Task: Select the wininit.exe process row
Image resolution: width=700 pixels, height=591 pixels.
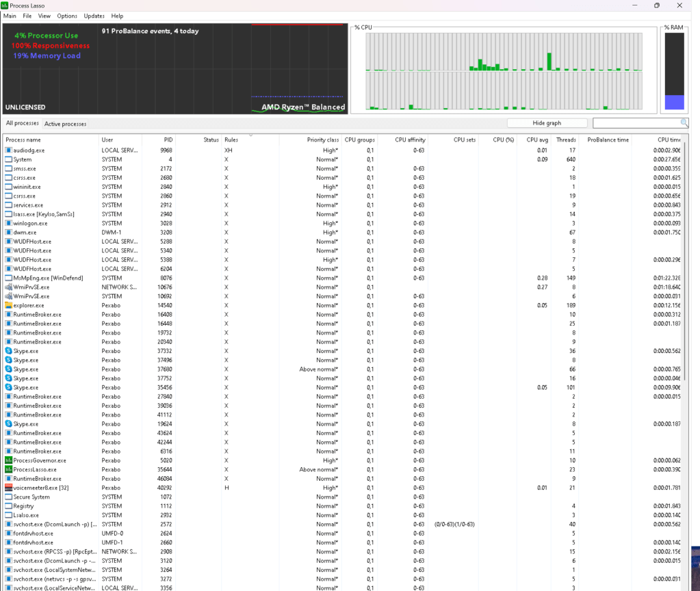Action: tap(343, 187)
